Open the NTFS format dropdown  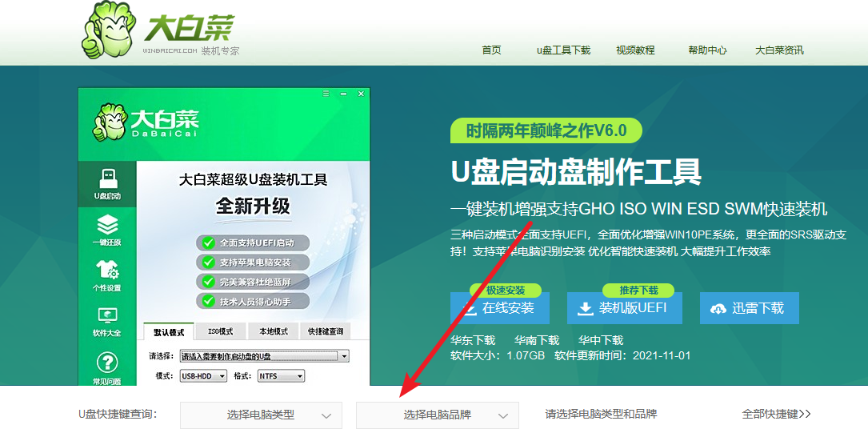(x=282, y=376)
